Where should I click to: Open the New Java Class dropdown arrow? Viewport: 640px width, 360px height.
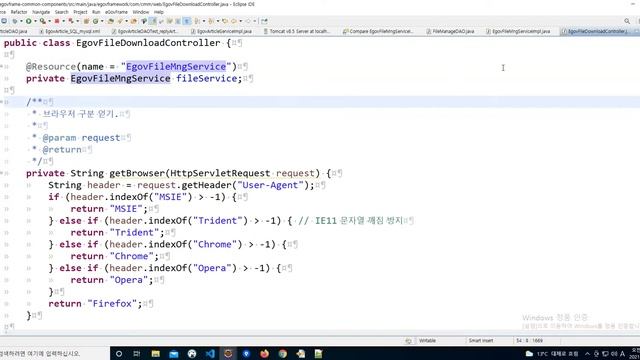[102, 21]
